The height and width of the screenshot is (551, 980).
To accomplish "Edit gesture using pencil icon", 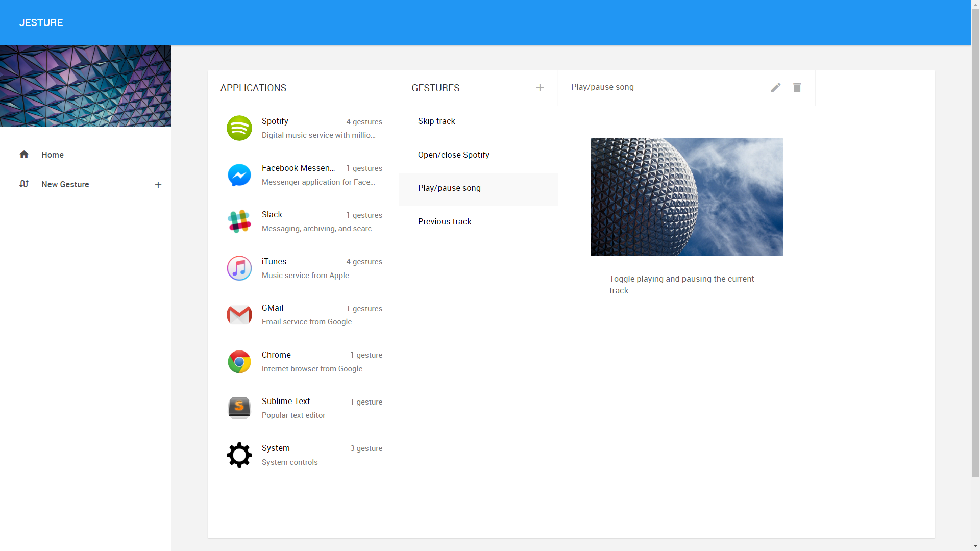I will click(x=775, y=88).
